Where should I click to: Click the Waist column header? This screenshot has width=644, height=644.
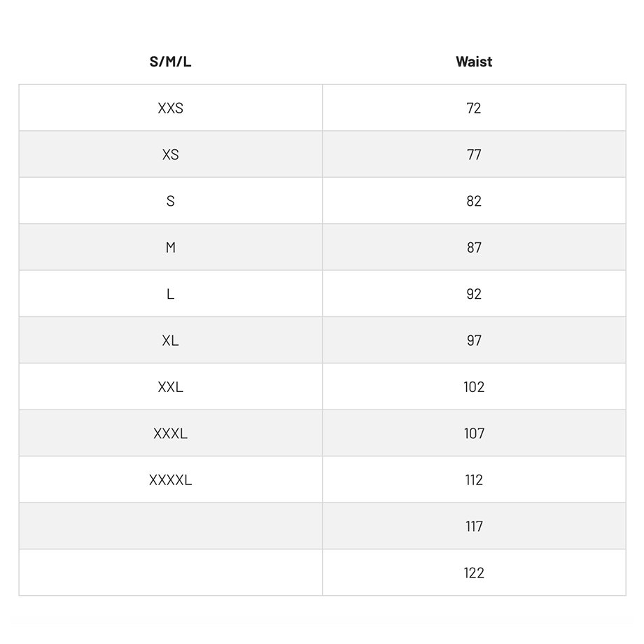[x=474, y=62]
